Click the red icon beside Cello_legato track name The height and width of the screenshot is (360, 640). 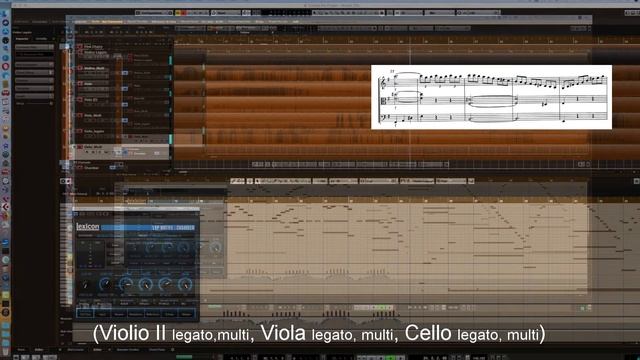80,131
